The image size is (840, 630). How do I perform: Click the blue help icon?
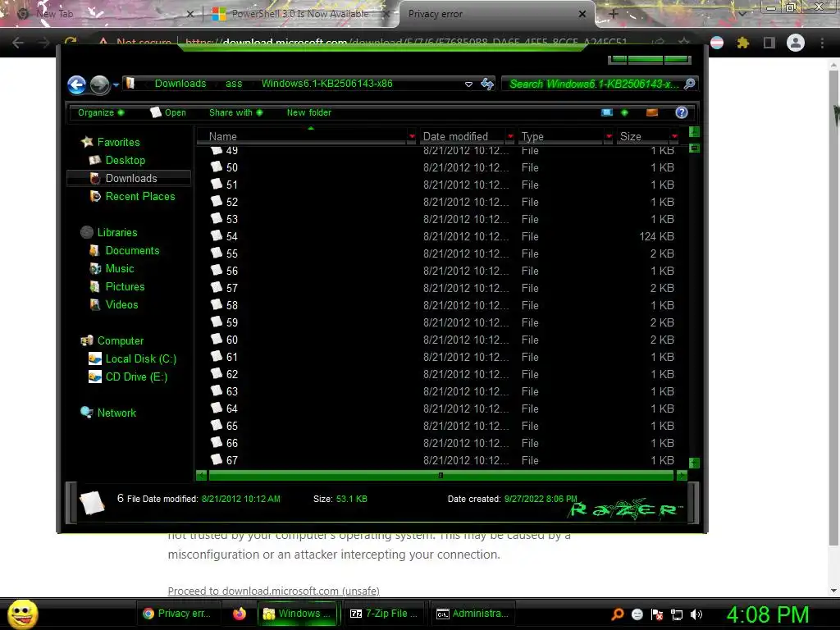pyautogui.click(x=682, y=112)
